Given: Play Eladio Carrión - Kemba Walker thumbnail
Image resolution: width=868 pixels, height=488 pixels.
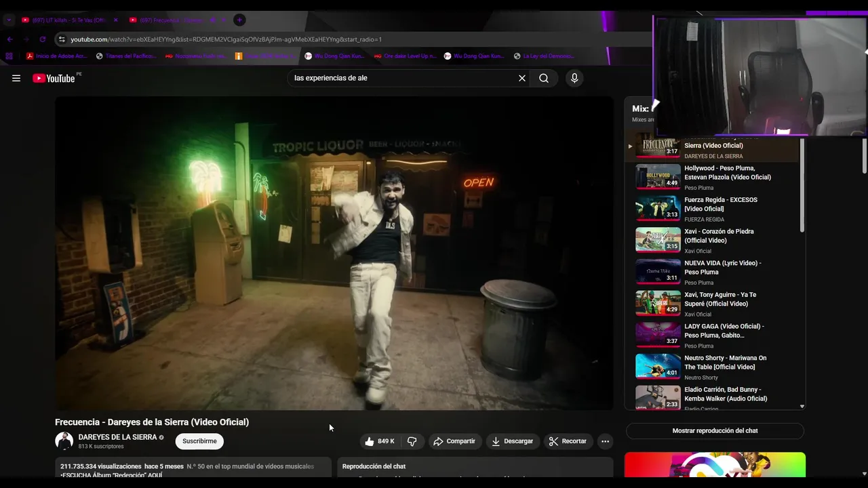Looking at the screenshot, I should point(658,397).
